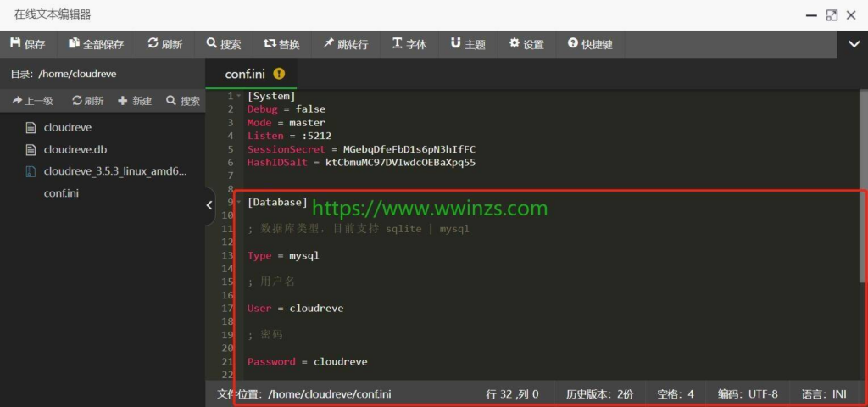868x407 pixels.
Task: Select conf.ini in the sidebar file list
Action: click(61, 194)
